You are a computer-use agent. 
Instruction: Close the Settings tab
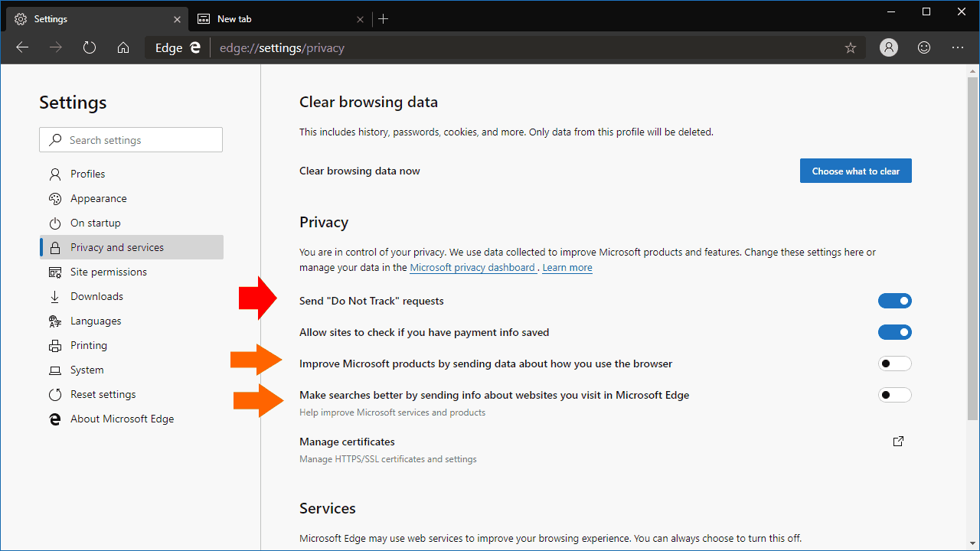(178, 18)
